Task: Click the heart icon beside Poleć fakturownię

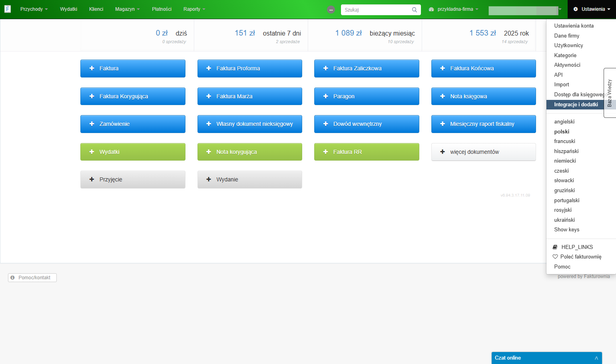Action: 555,257
